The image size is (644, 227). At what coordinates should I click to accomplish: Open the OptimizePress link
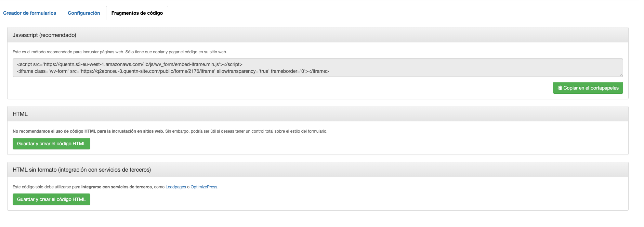[x=204, y=187]
